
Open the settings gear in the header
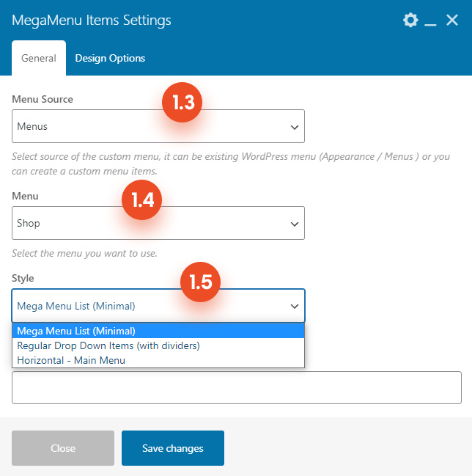click(410, 21)
